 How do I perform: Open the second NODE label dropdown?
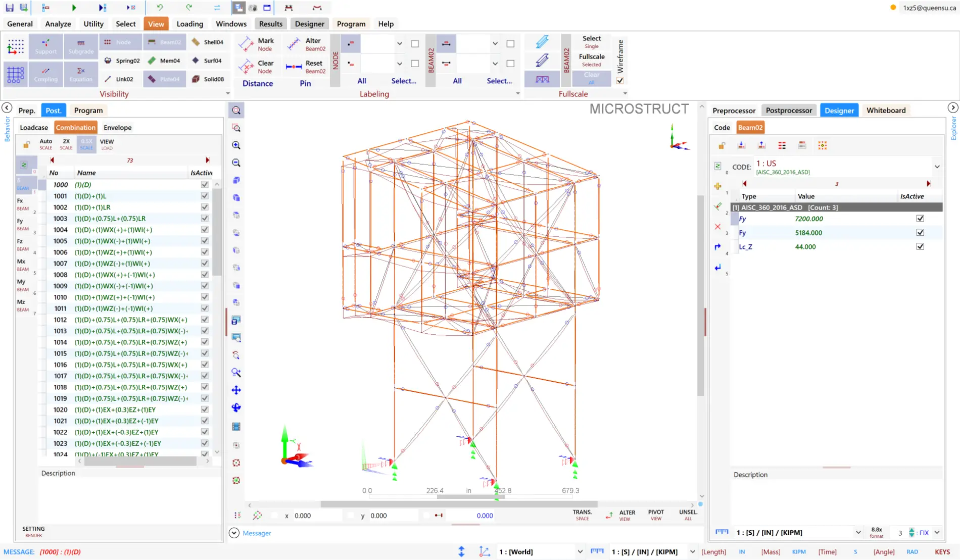point(399,64)
